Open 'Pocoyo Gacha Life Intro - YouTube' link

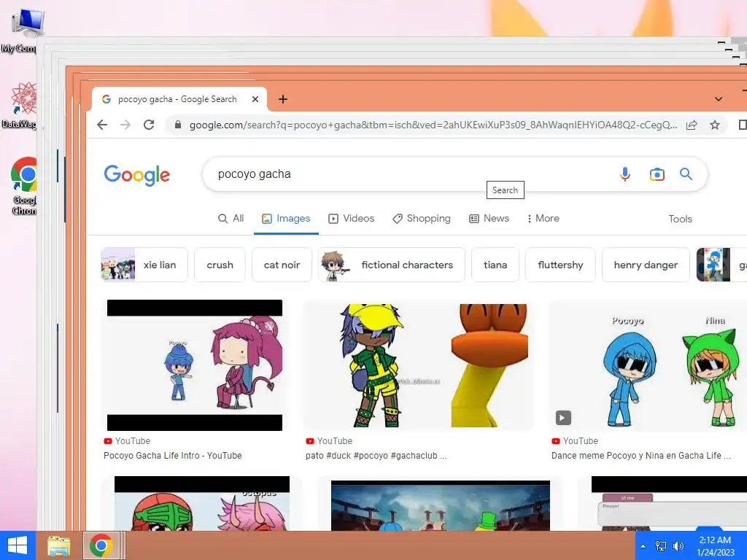pyautogui.click(x=172, y=456)
